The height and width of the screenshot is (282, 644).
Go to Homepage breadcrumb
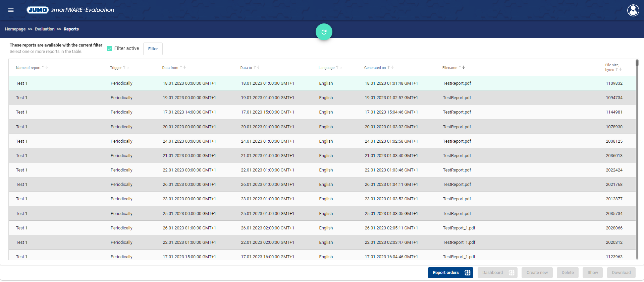click(15, 29)
